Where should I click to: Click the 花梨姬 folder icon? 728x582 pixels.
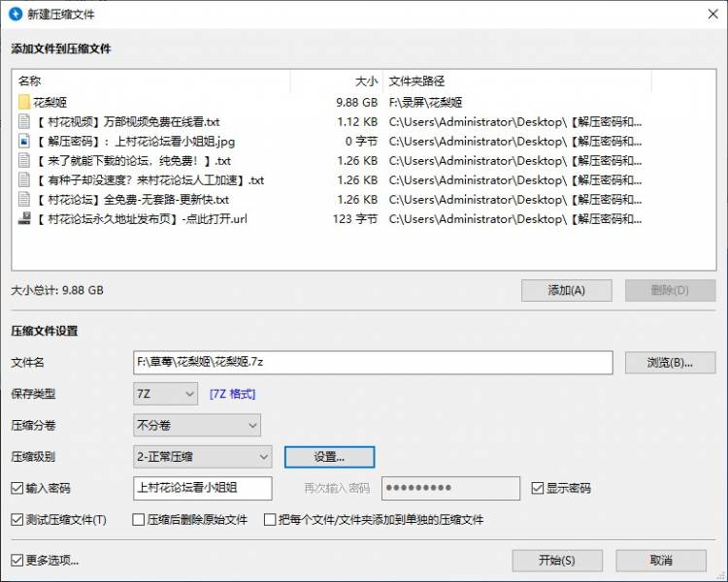[x=24, y=102]
